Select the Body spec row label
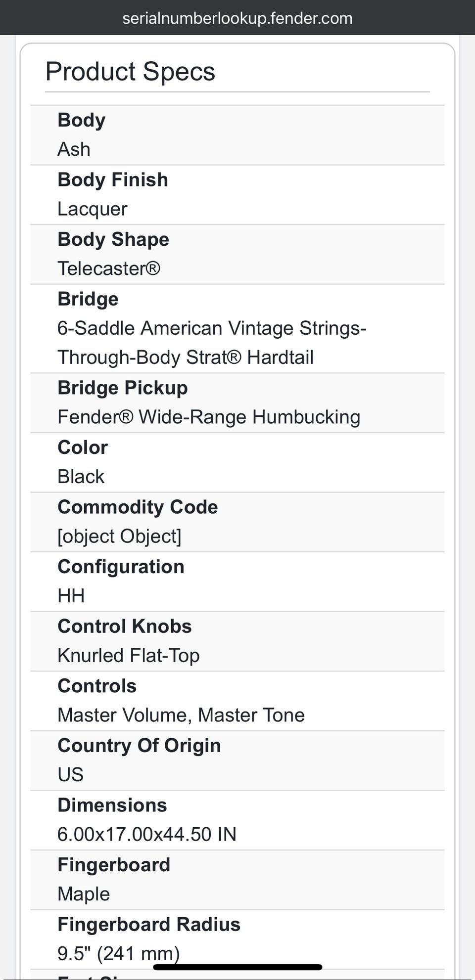 coord(82,120)
